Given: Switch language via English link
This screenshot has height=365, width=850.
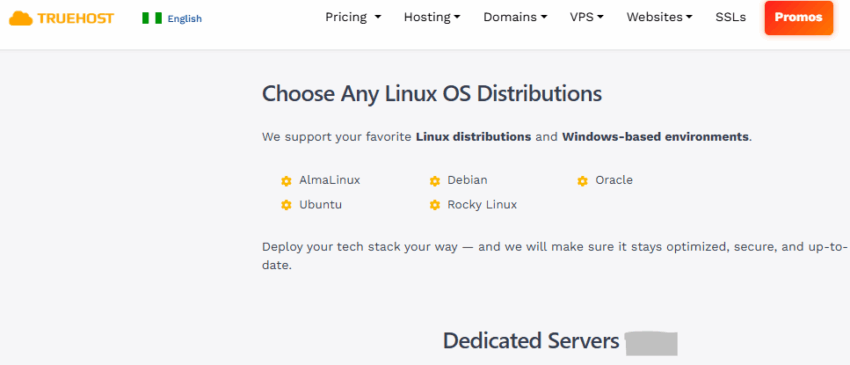Looking at the screenshot, I should (184, 19).
